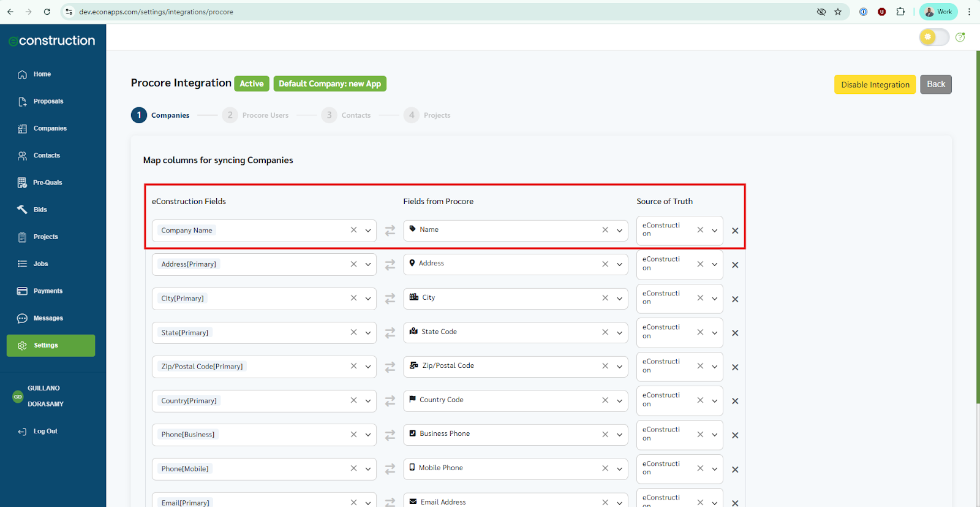Image resolution: width=980 pixels, height=507 pixels.
Task: Click the Back button
Action: (935, 85)
